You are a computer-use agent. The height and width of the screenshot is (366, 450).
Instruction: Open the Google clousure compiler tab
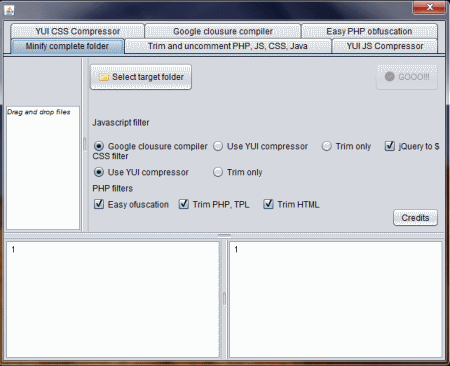pyautogui.click(x=223, y=31)
